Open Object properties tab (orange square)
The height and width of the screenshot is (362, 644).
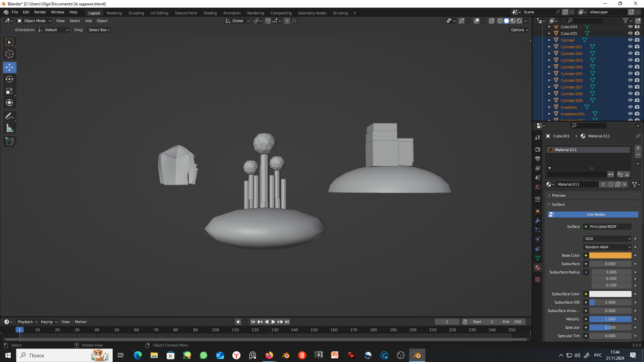[x=538, y=211]
